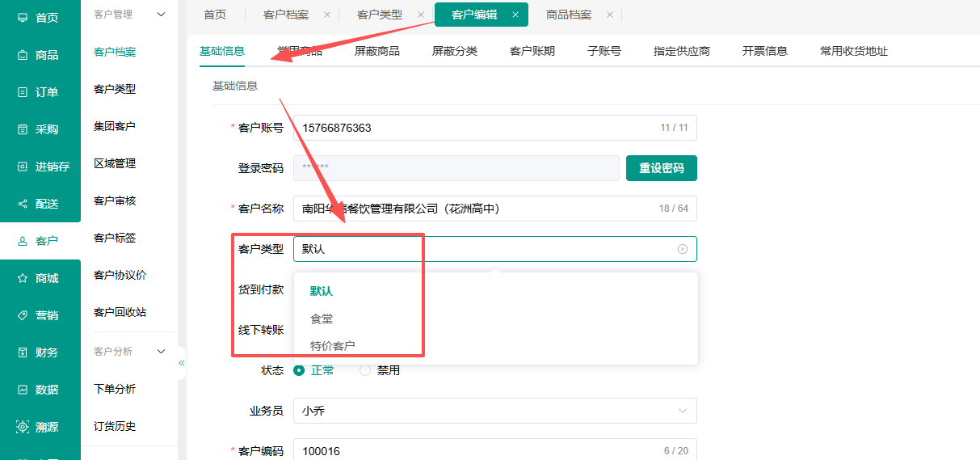Go to 客户档案 in the submenu
Viewport: 980px width, 460px height.
pos(115,52)
